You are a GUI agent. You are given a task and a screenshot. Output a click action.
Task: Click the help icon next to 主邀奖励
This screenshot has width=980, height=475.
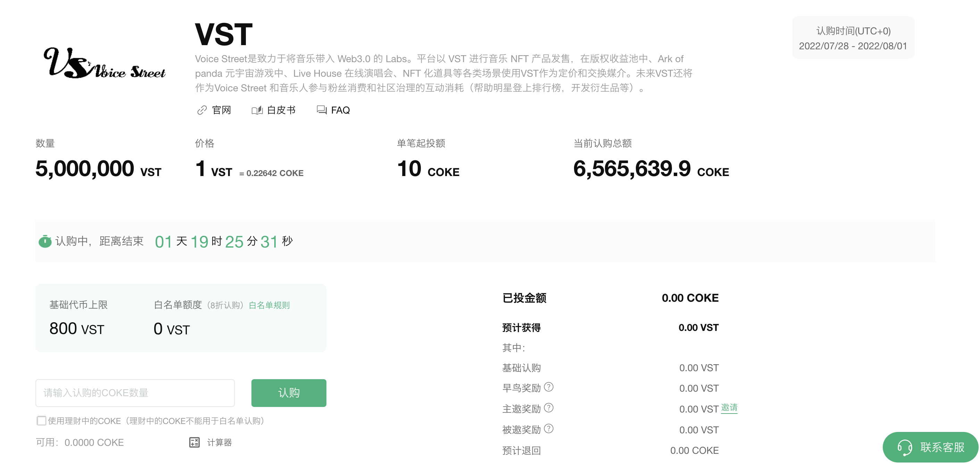pos(549,408)
